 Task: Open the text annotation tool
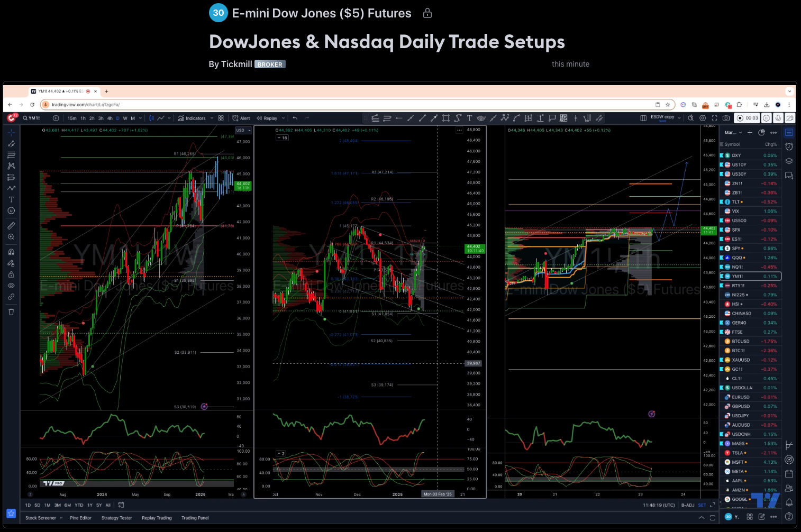[x=11, y=199]
